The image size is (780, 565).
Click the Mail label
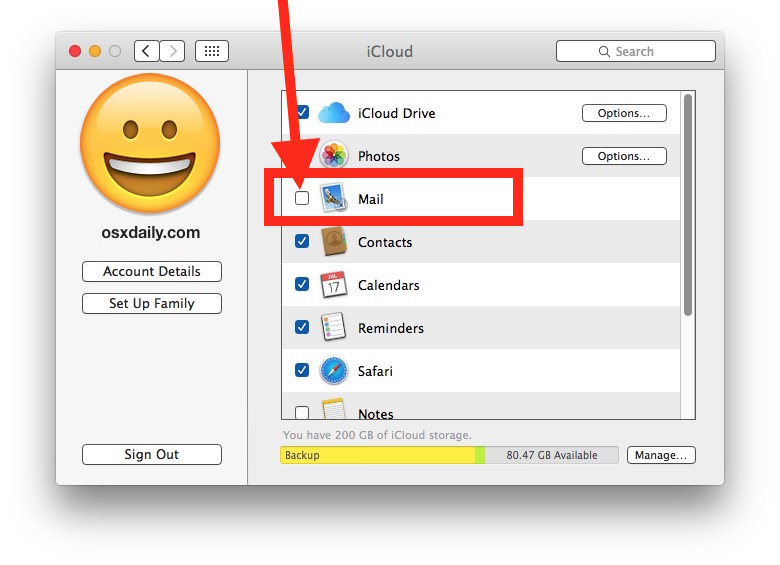coord(371,199)
